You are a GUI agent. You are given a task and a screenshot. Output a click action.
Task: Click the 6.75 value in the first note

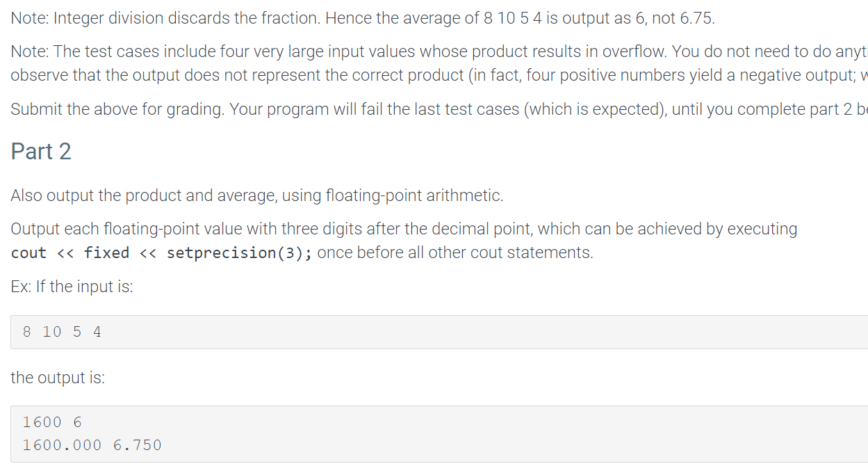(696, 19)
